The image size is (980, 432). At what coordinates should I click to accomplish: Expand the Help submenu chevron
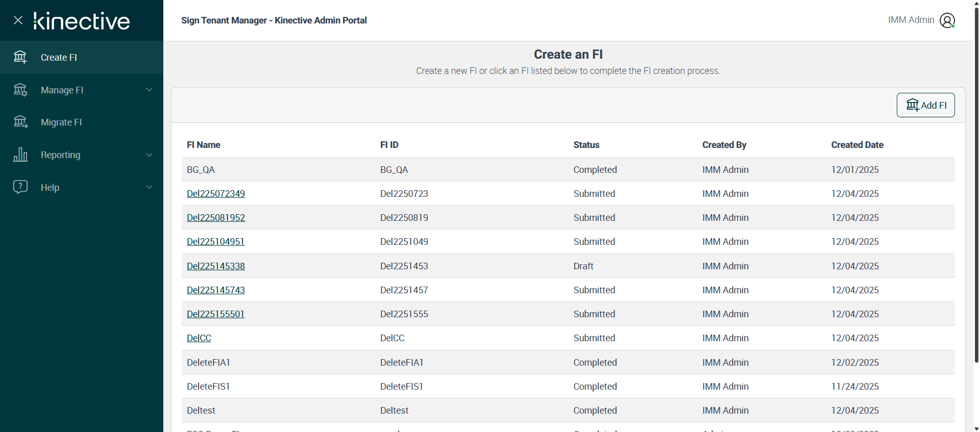tap(150, 187)
